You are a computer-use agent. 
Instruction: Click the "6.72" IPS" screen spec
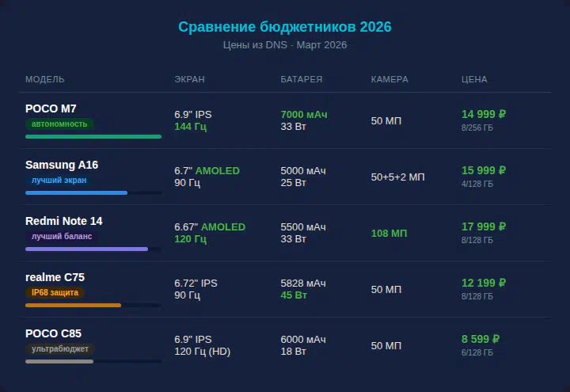coord(196,284)
